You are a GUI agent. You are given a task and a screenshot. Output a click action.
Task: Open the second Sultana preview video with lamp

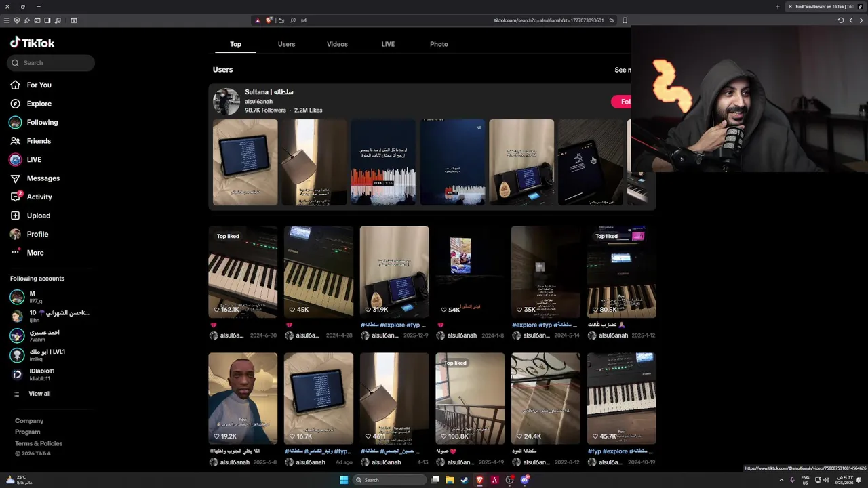314,162
